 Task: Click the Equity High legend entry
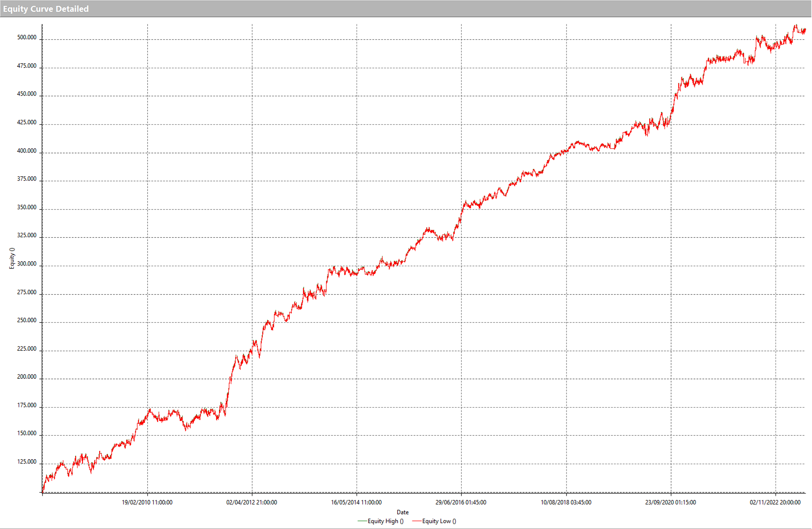click(x=385, y=521)
